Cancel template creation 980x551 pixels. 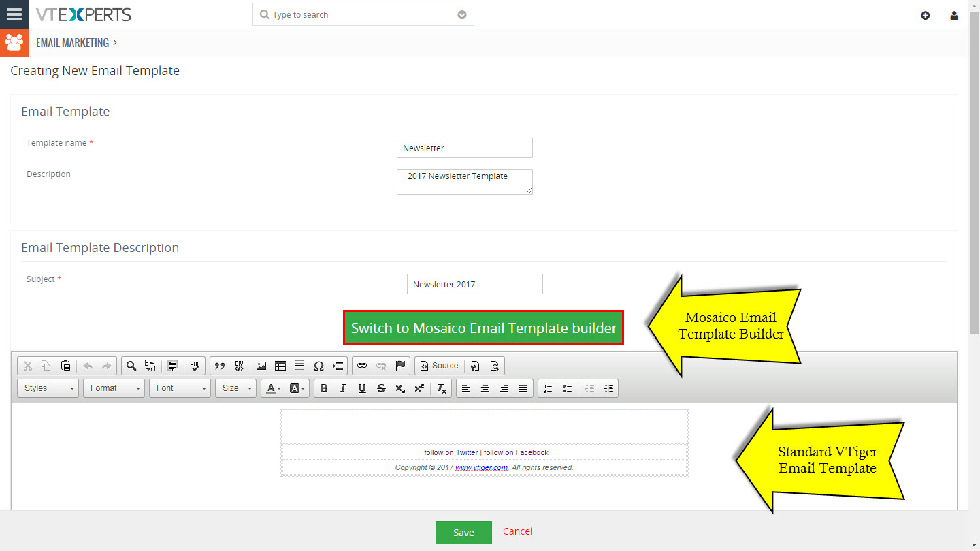[x=517, y=531]
